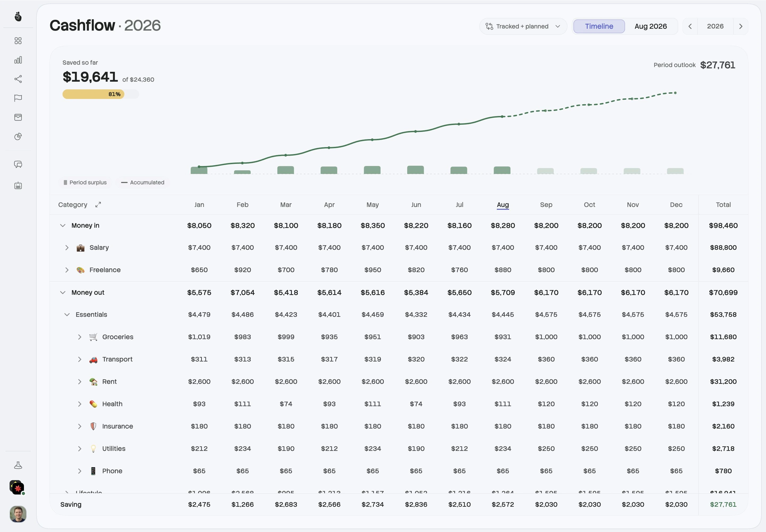Open the pie chart icon in sidebar
This screenshot has width=766, height=532.
pos(18,137)
